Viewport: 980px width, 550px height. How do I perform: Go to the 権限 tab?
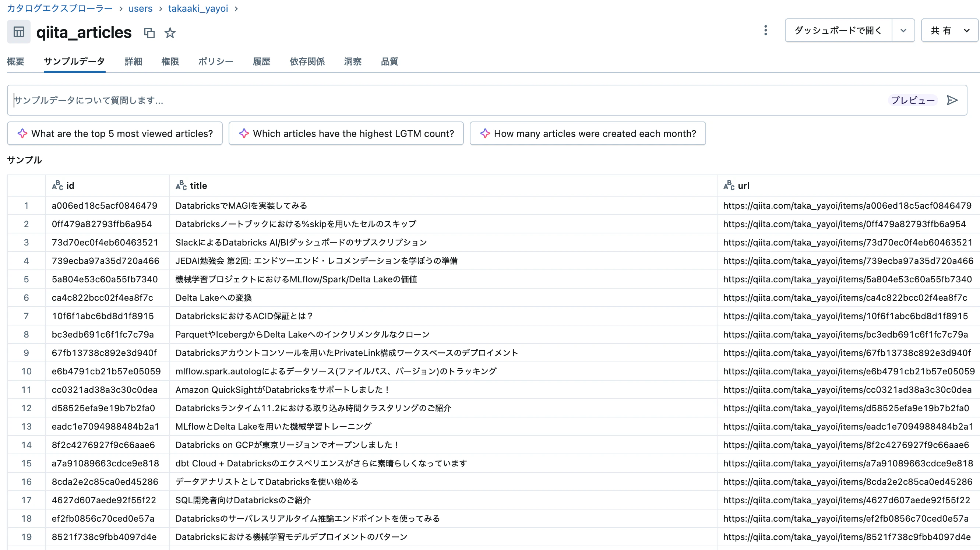(170, 61)
